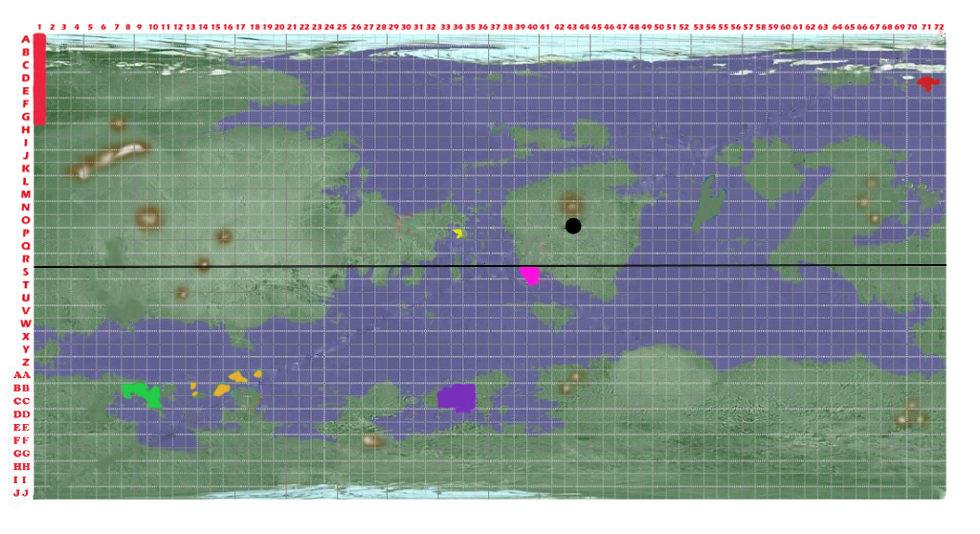Image resolution: width=980 pixels, height=534 pixels.
Task: Click the bright green territory region
Action: coord(143,394)
